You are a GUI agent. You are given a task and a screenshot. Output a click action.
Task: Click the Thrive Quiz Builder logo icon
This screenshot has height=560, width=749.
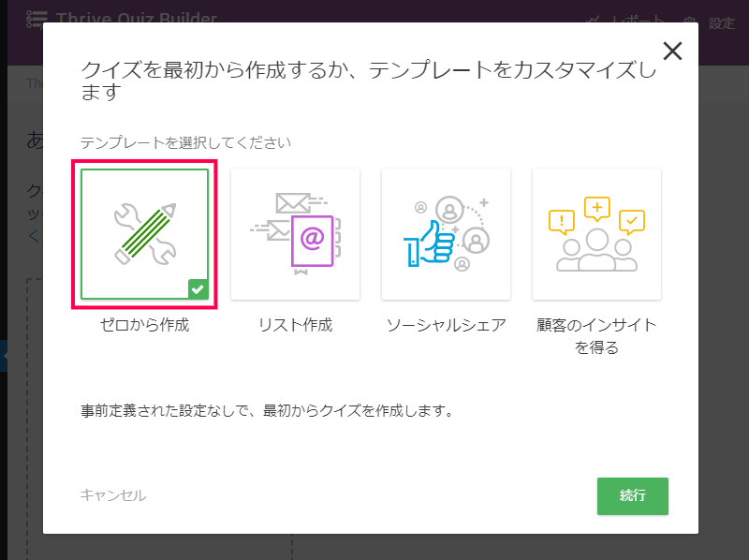37,19
